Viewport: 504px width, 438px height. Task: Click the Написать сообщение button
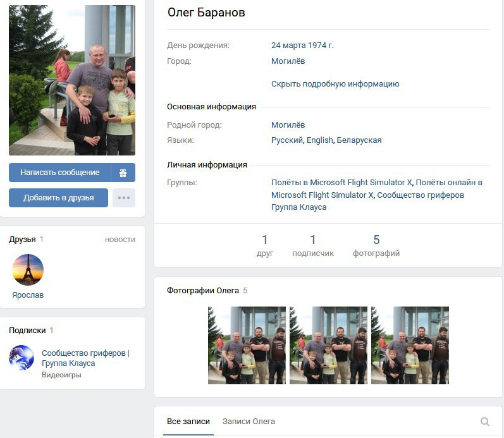pos(60,173)
